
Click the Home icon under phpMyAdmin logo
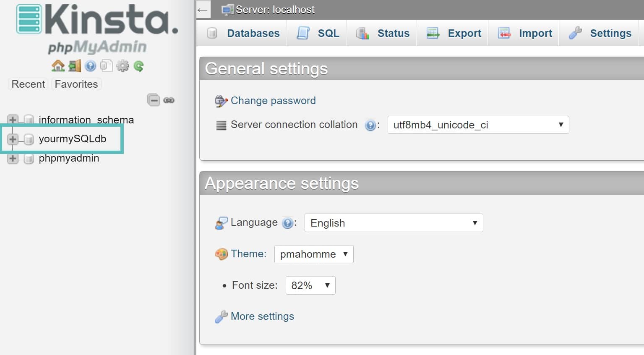pos(58,66)
